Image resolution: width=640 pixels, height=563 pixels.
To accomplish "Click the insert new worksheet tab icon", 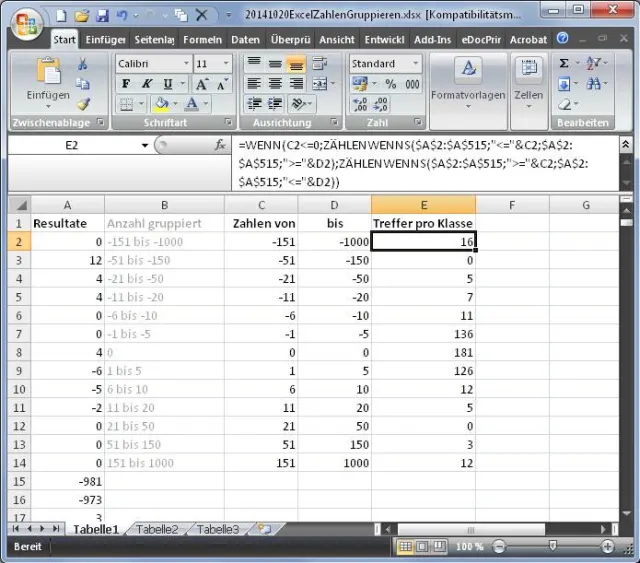I will 265,529.
